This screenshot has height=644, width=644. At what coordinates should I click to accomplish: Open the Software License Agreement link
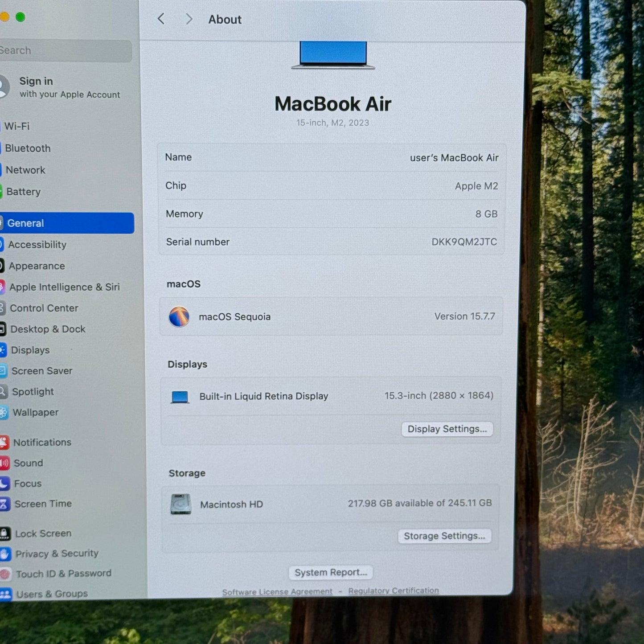click(277, 592)
